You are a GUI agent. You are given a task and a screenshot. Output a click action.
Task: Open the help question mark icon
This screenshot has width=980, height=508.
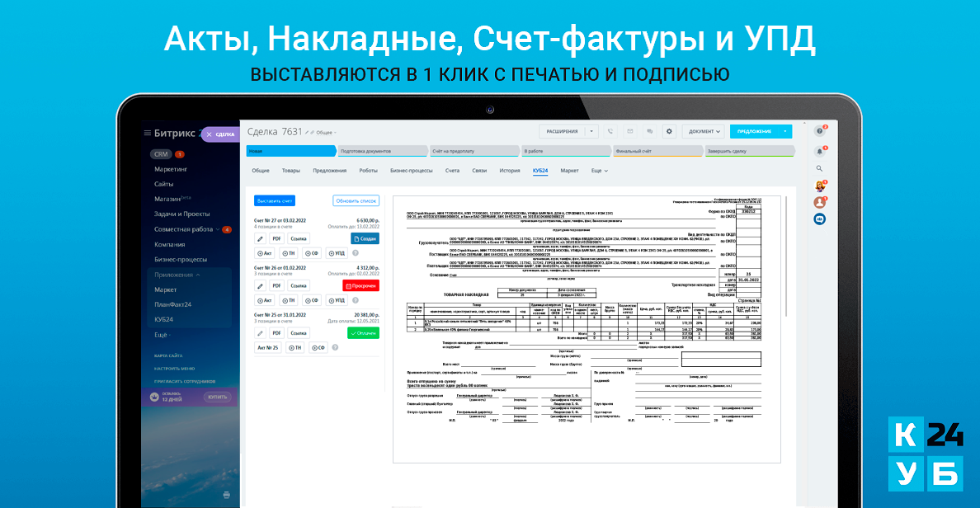coord(819,131)
